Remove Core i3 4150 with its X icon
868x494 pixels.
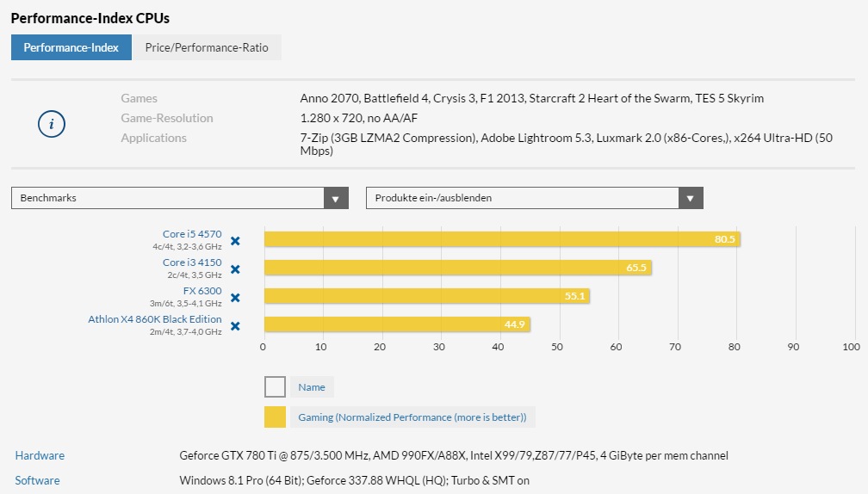[x=235, y=269]
